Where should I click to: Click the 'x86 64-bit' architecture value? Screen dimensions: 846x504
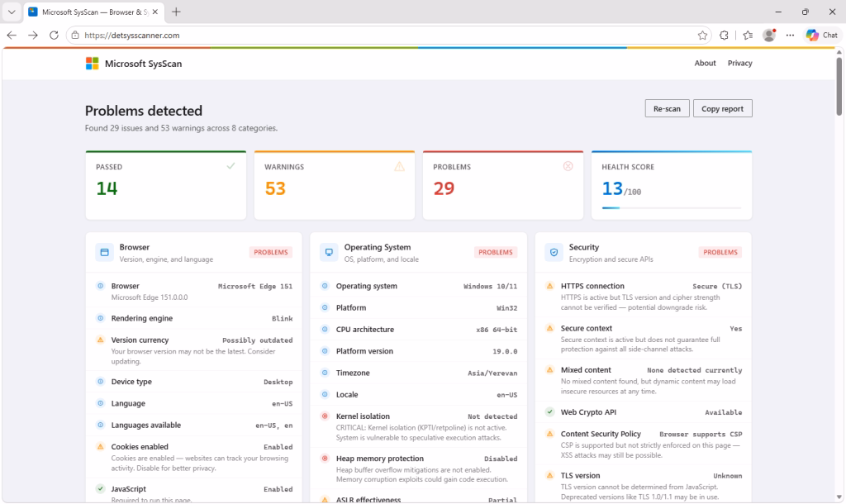click(x=497, y=330)
